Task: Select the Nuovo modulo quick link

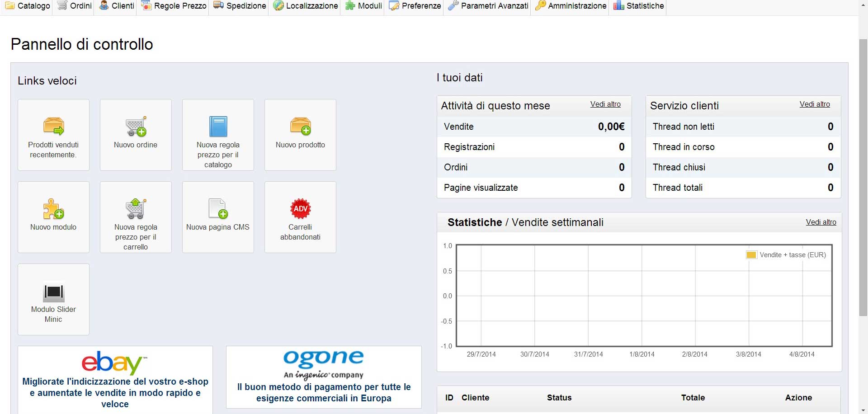Action: [53, 217]
